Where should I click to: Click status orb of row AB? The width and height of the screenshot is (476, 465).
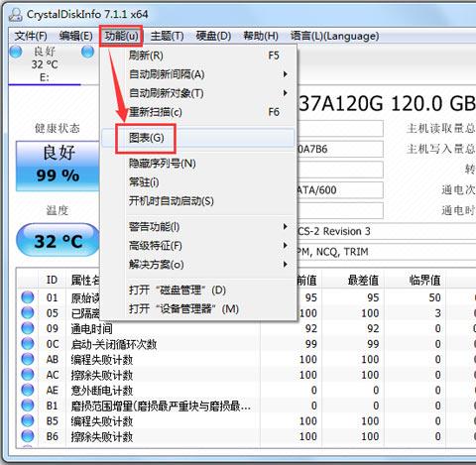(x=28, y=359)
